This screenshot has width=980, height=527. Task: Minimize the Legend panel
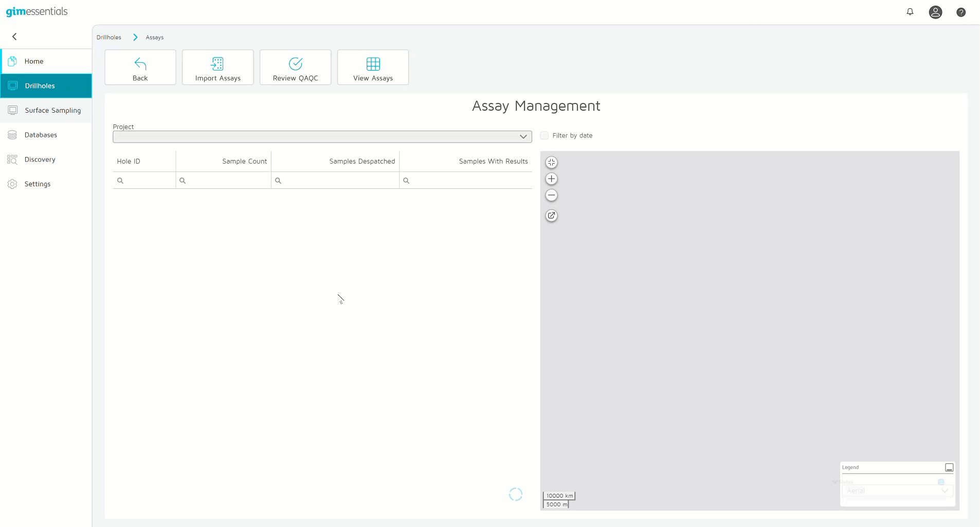pyautogui.click(x=949, y=467)
